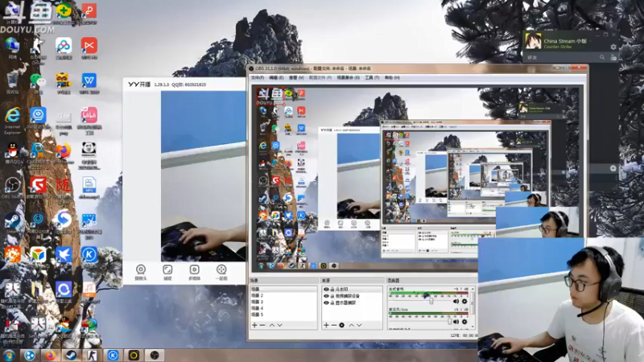Image resolution: width=644 pixels, height=362 pixels.
Task: Select the 显示器捕获 source row
Action: tap(352, 302)
